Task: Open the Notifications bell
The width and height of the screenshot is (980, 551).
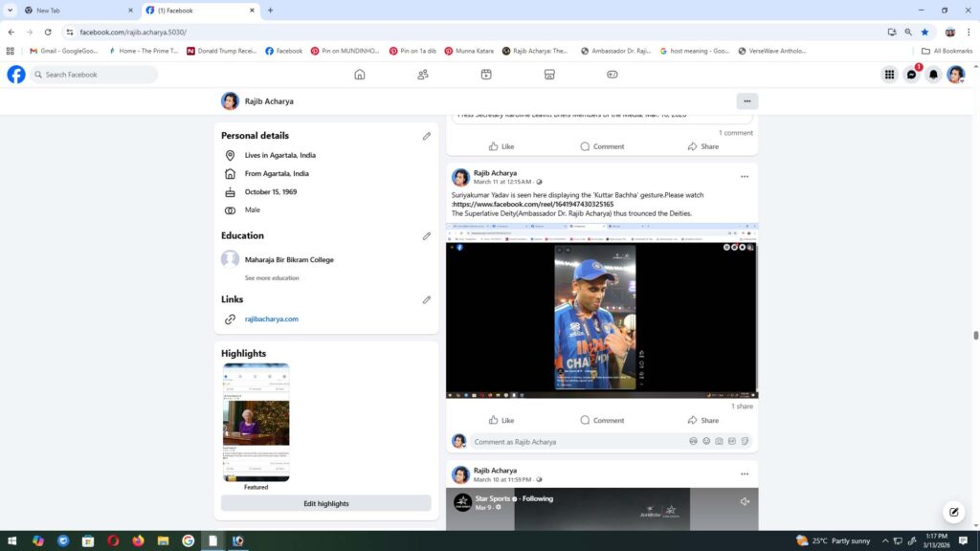Action: pos(933,75)
